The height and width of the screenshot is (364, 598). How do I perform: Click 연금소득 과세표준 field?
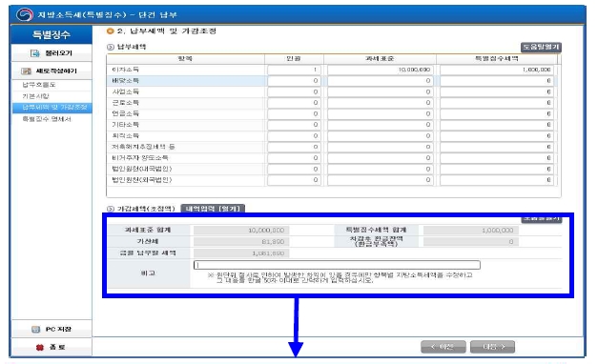(x=381, y=114)
